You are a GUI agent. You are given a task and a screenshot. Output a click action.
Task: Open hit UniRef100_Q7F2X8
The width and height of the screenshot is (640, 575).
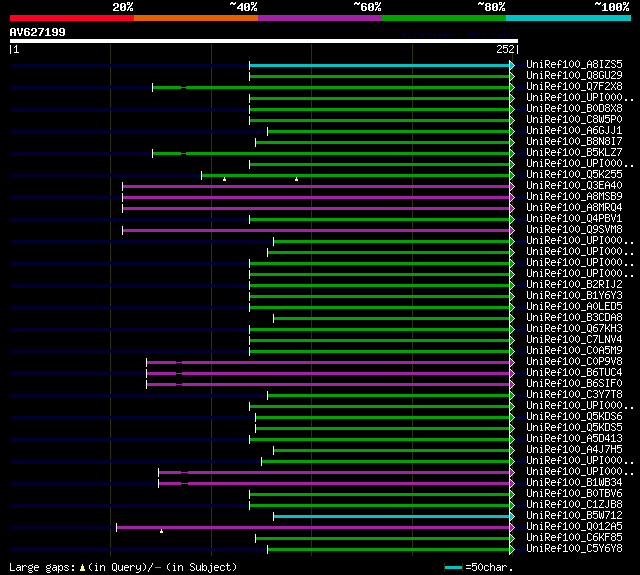click(x=574, y=87)
